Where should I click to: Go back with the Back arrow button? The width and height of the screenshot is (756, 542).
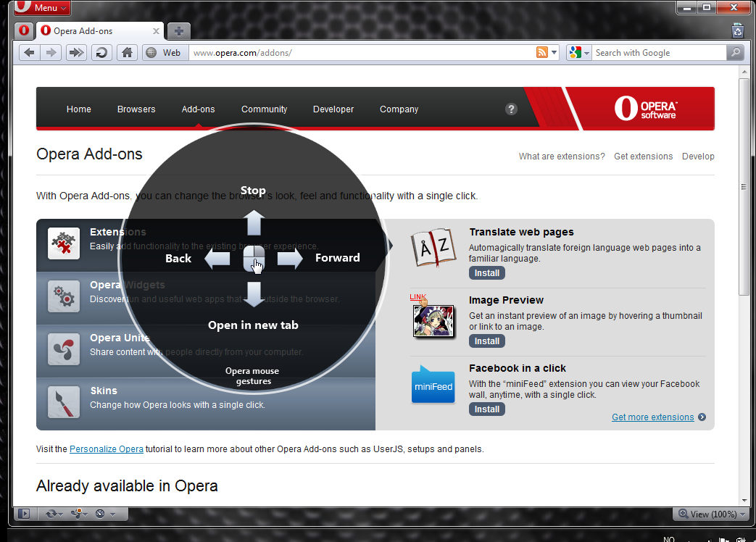tap(30, 52)
